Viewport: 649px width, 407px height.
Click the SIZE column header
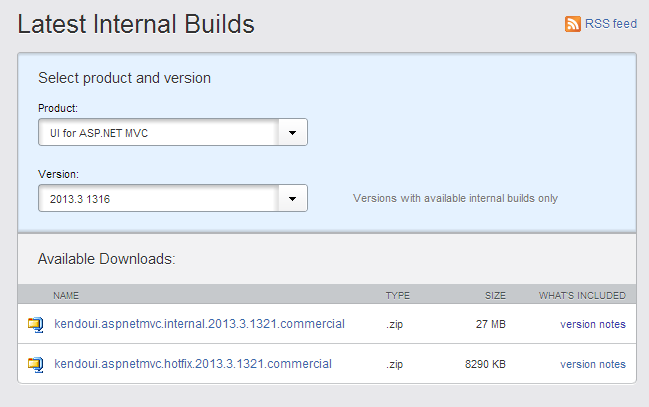click(494, 295)
